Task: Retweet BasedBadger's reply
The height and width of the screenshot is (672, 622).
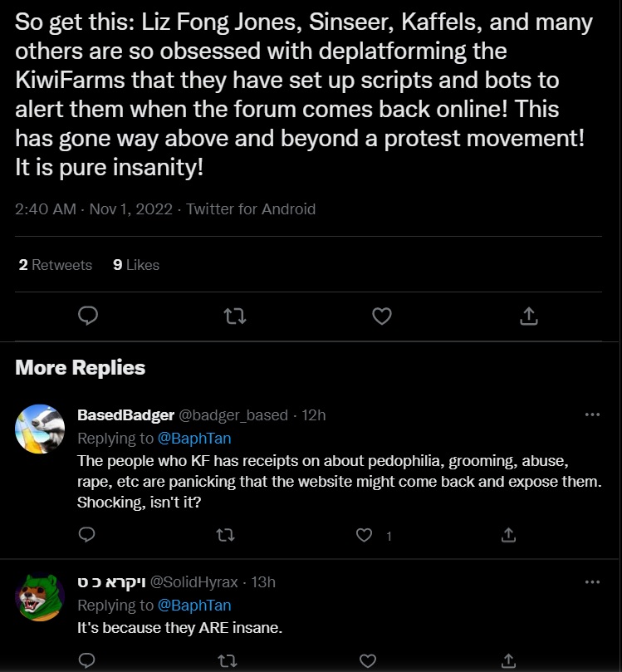Action: point(225,535)
